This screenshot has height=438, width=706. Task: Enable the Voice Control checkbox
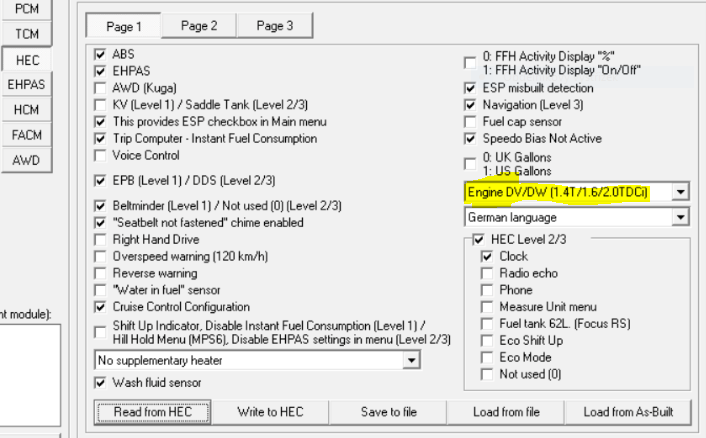(x=100, y=156)
